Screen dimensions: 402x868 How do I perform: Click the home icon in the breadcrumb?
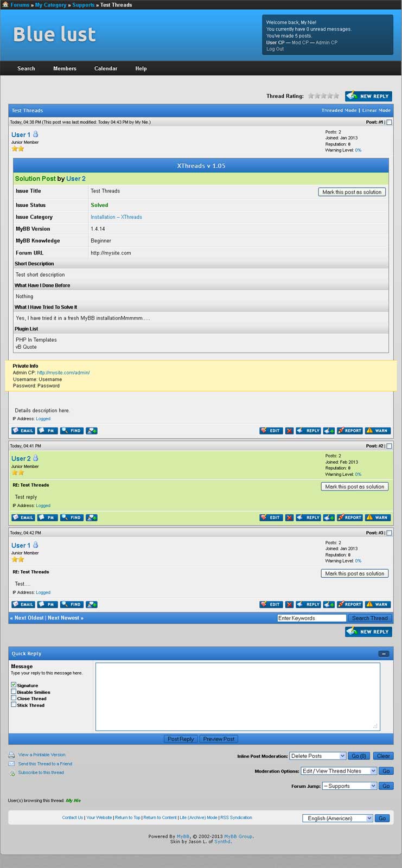5,4
